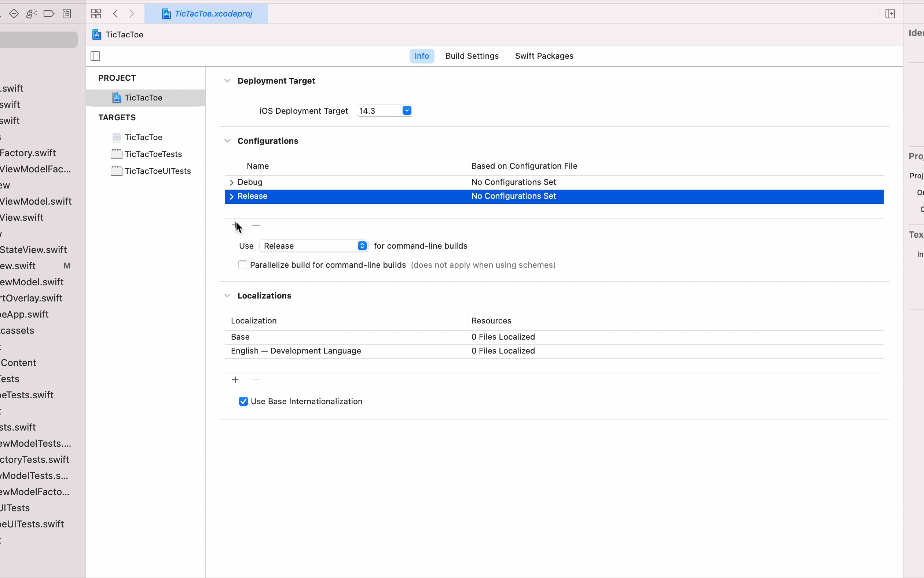Switch to the Build Settings tab
This screenshot has height=578, width=924.
[472, 56]
